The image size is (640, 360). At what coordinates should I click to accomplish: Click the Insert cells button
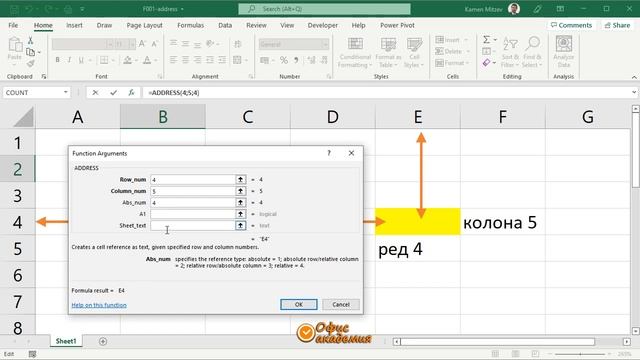coord(448,40)
